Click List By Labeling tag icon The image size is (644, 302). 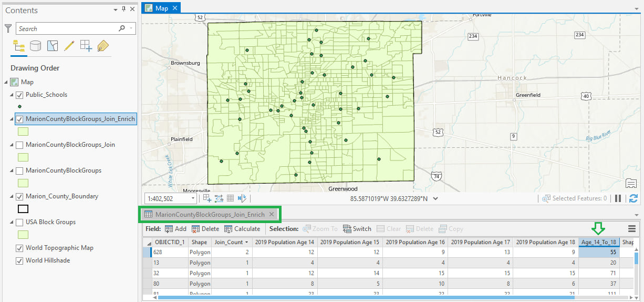pyautogui.click(x=103, y=46)
